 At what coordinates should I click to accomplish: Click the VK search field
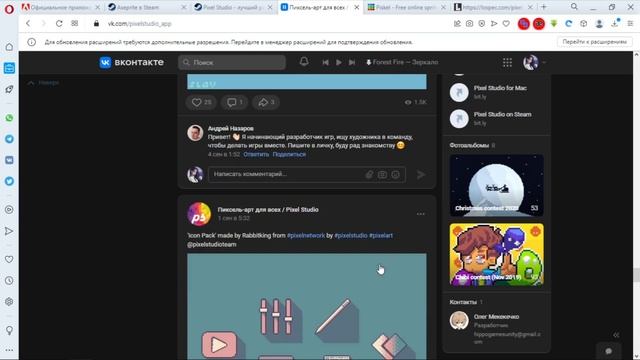point(232,62)
